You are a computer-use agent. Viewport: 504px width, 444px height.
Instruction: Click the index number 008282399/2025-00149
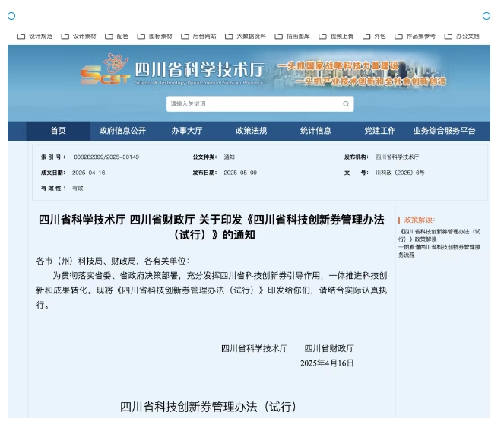106,157
